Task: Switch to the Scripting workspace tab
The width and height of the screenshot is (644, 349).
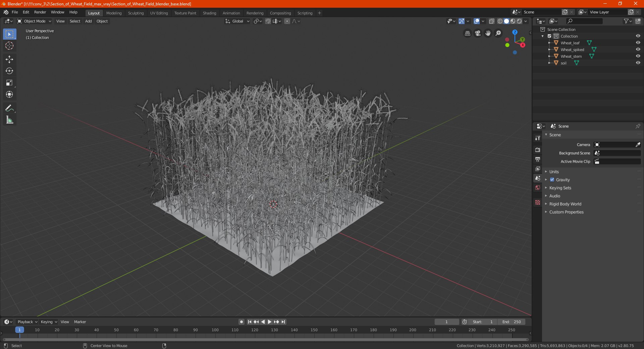Action: pos(305,13)
